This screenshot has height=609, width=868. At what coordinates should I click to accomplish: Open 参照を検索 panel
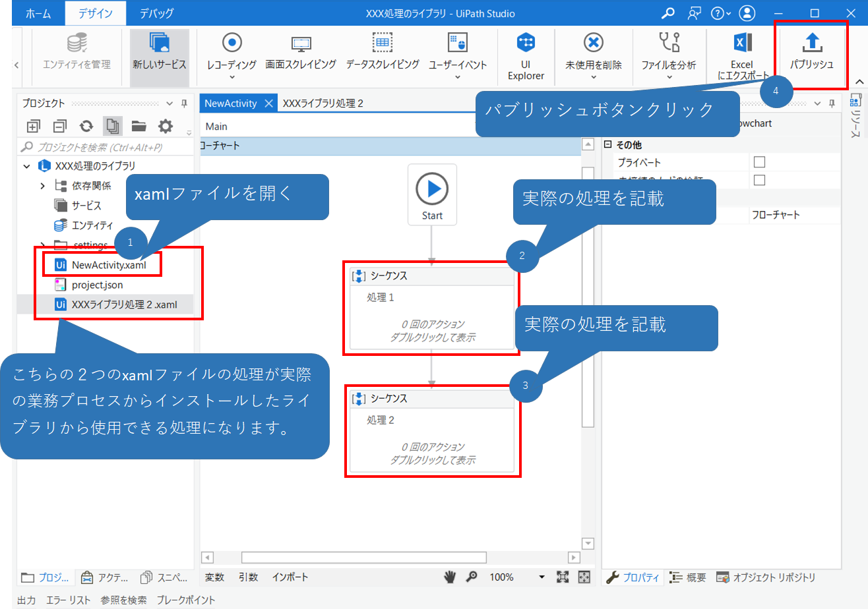click(x=124, y=600)
